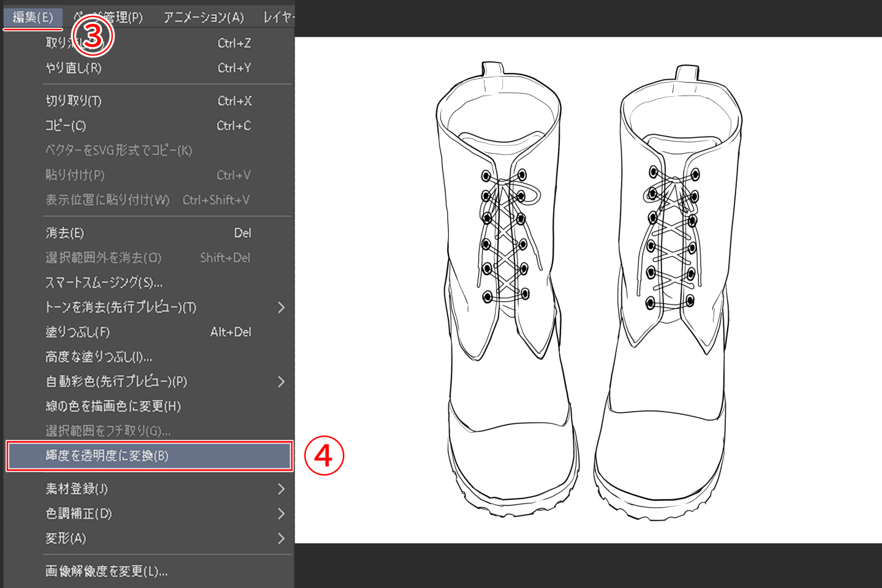Expand 自動彩色(先行プレビュー) submenu arrow
Screen dimensions: 882x588
pyautogui.click(x=281, y=382)
